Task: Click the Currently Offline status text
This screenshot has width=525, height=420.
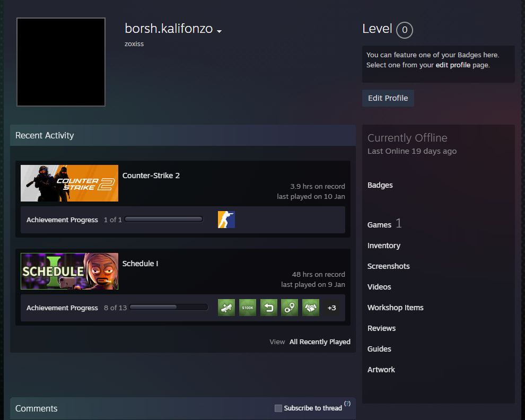Action: pyautogui.click(x=407, y=138)
